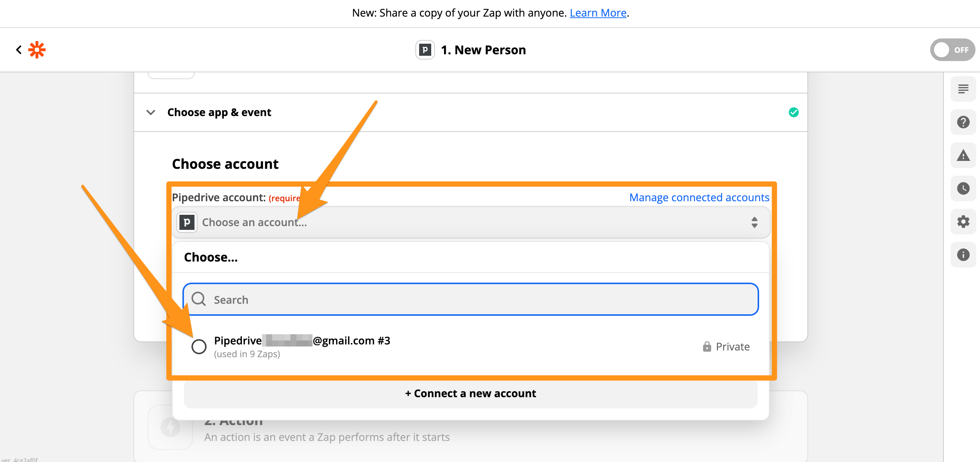The width and height of the screenshot is (980, 462).
Task: Click the Private lock icon
Action: point(706,346)
